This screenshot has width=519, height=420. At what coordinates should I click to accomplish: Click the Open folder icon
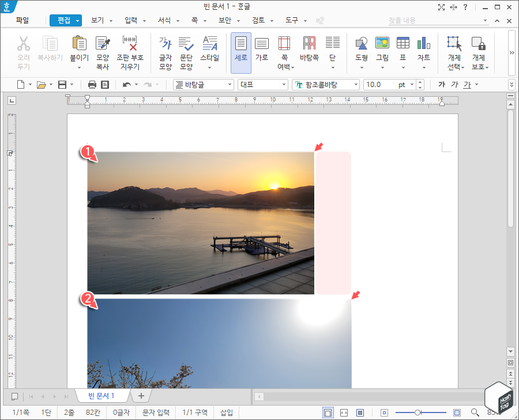point(42,85)
